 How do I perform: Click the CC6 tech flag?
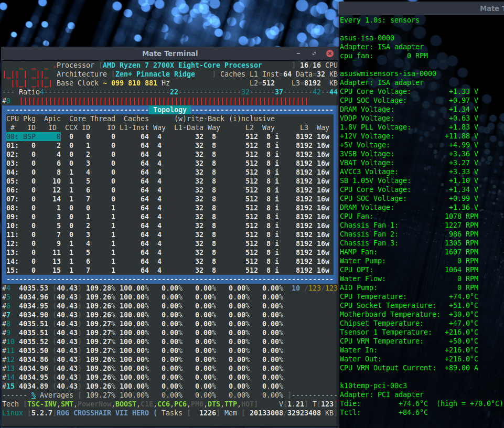click(164, 404)
